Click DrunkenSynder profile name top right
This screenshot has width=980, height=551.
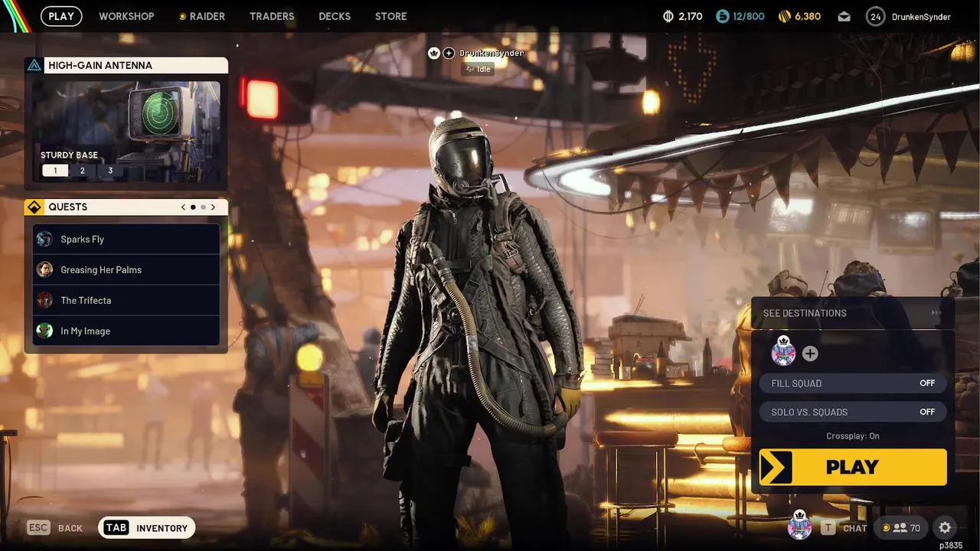[921, 16]
